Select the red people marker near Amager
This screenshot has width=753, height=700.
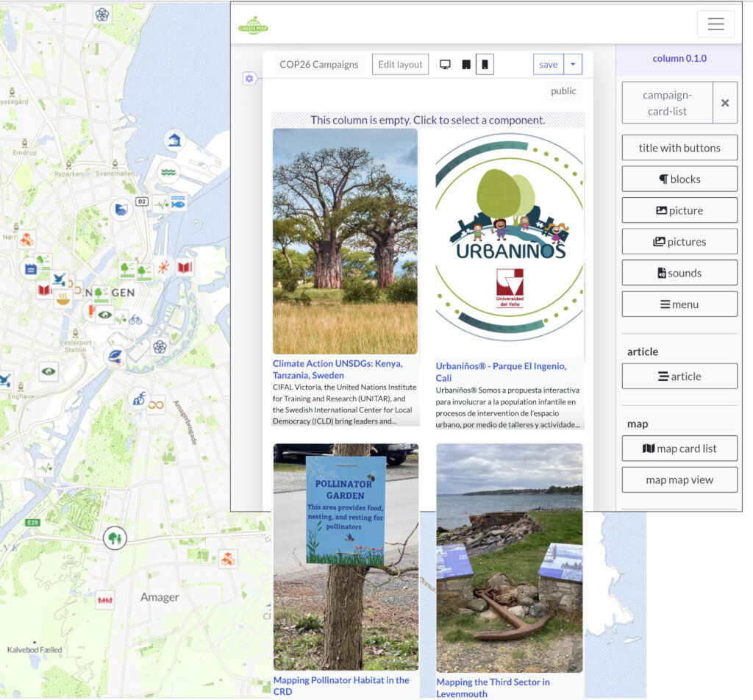[105, 600]
